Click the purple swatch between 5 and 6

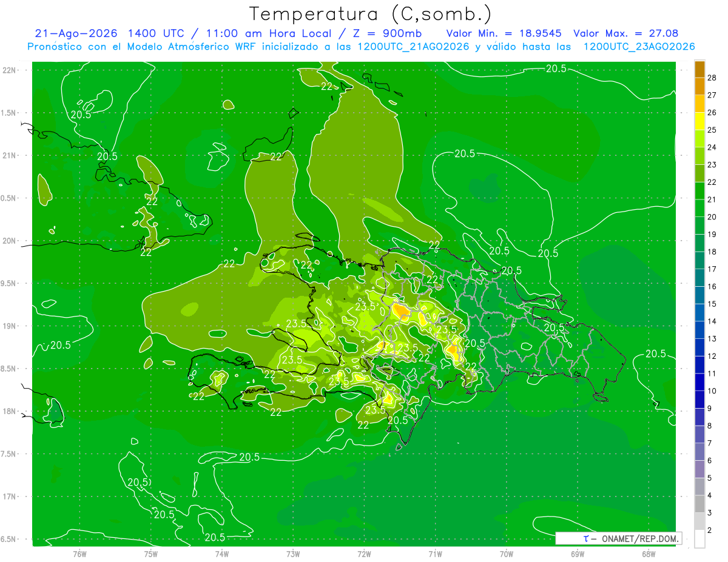(x=699, y=469)
